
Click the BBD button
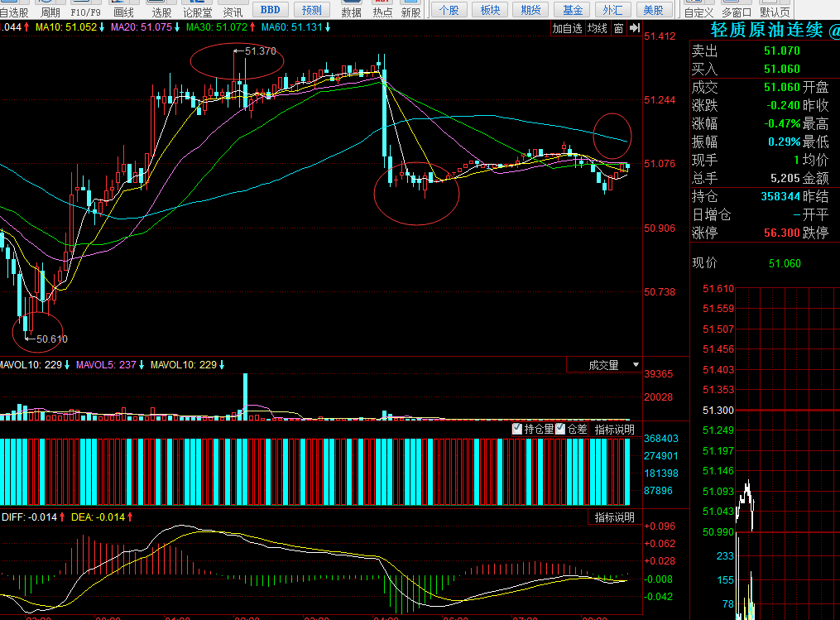click(x=270, y=10)
